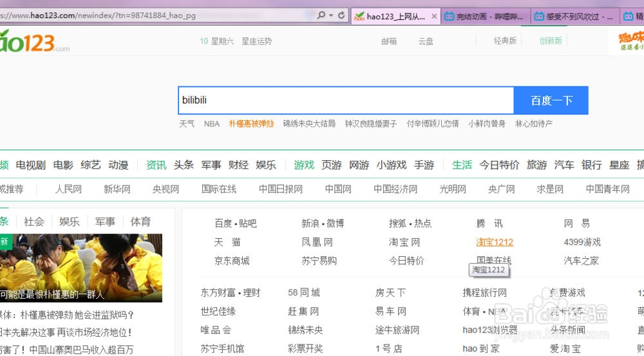Viewport: 644px width, 356px height.
Task: Open the 星座运势 link
Action: tap(257, 41)
